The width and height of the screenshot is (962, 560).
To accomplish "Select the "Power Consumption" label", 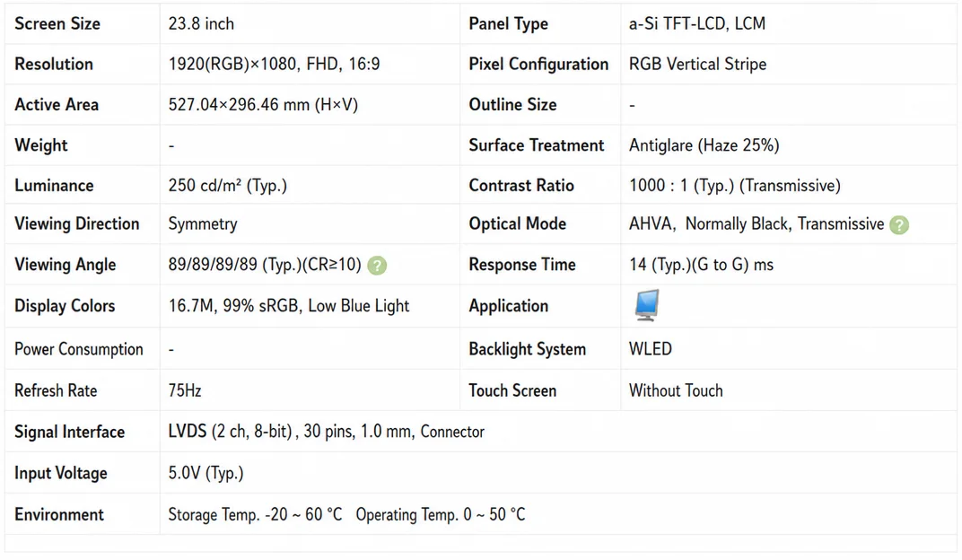I will pos(79,349).
